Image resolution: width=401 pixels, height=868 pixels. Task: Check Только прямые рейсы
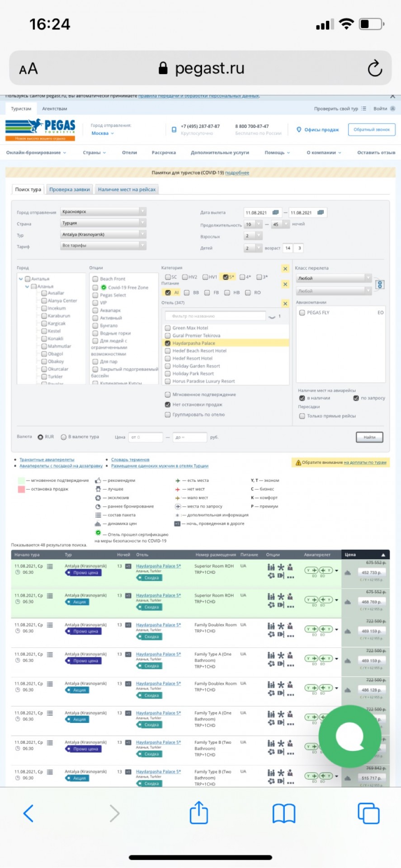[302, 416]
